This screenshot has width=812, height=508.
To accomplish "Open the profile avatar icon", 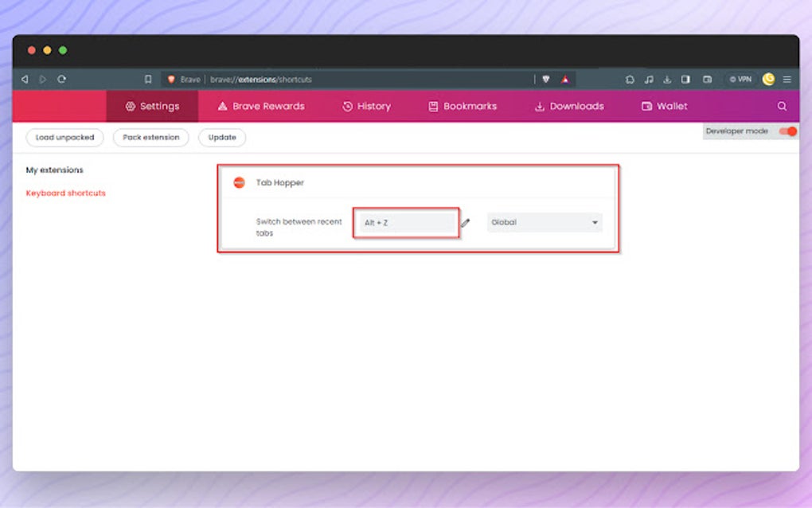I will (x=768, y=79).
